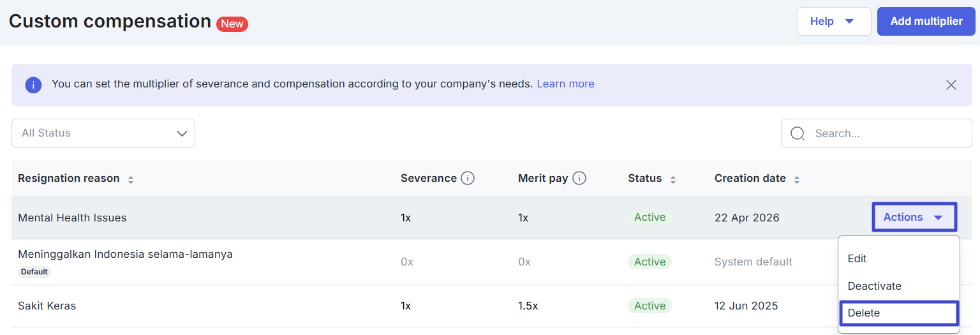Click the blue info banner icon
Screen dimensions: 980x335
point(33,85)
